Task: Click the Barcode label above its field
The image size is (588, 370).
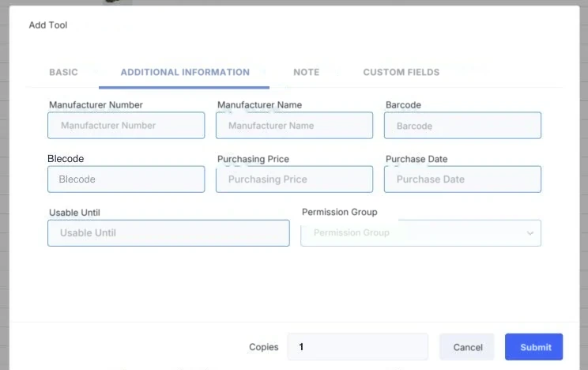Action: 403,104
